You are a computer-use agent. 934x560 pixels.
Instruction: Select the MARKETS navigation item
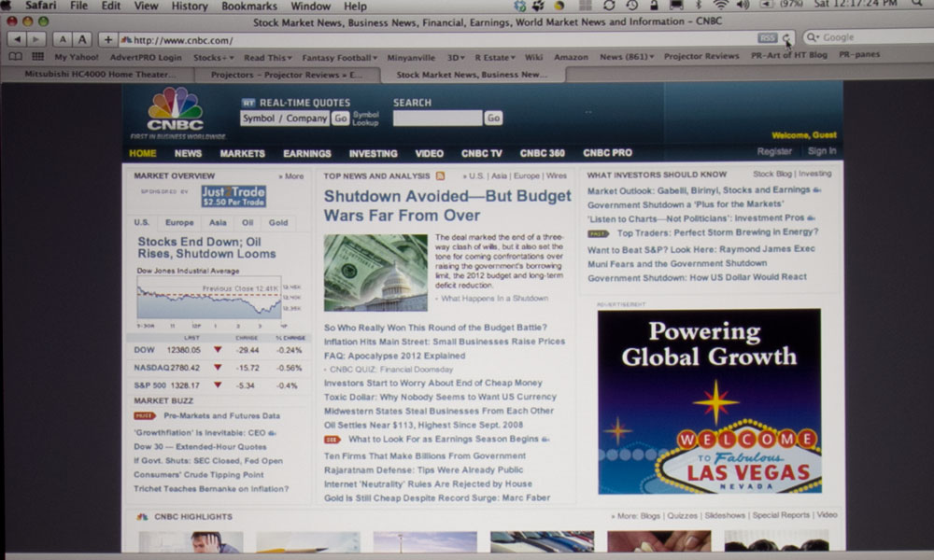coord(243,154)
